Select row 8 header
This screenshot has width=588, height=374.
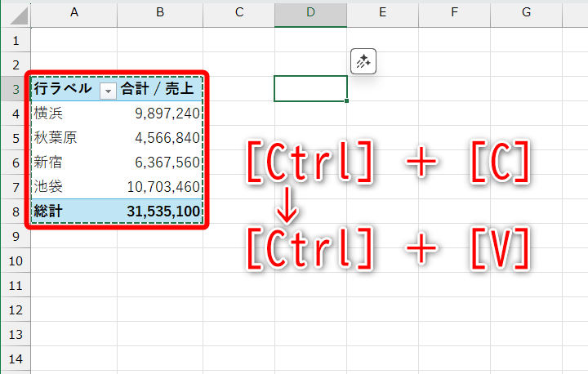pyautogui.click(x=16, y=211)
